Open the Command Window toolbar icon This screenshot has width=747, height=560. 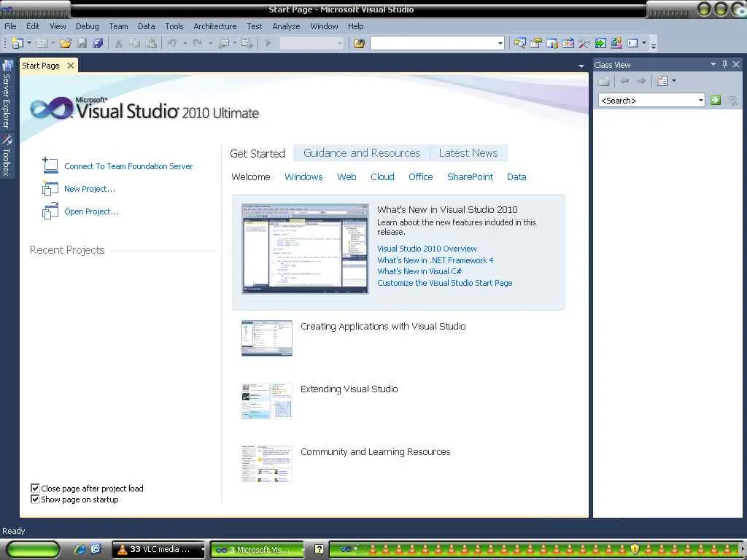[632, 43]
